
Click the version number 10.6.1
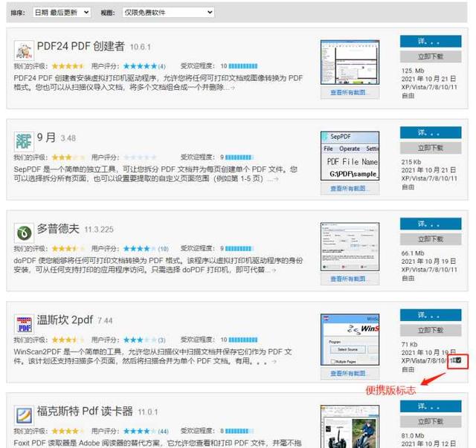click(x=141, y=48)
